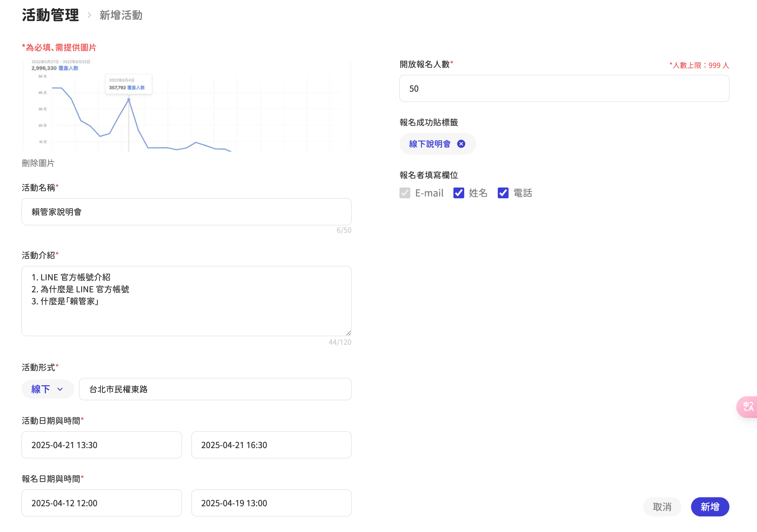Uncheck the 電話 field checkbox
This screenshot has width=757, height=532.
click(503, 193)
